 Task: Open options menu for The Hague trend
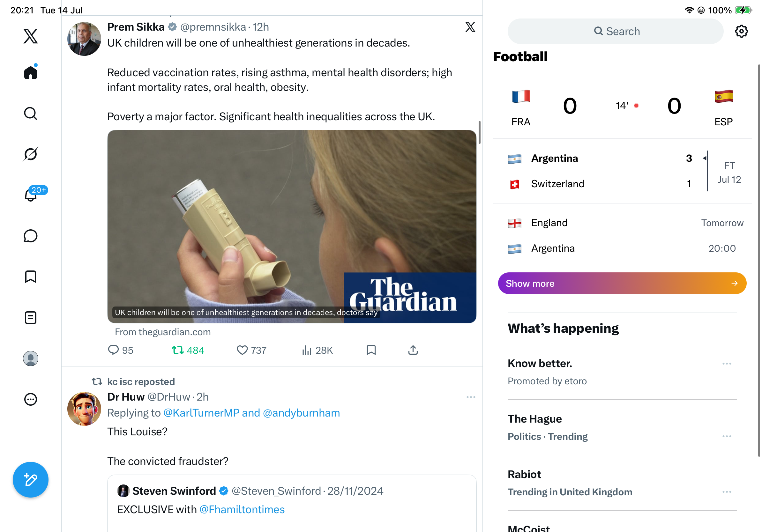pos(727,436)
